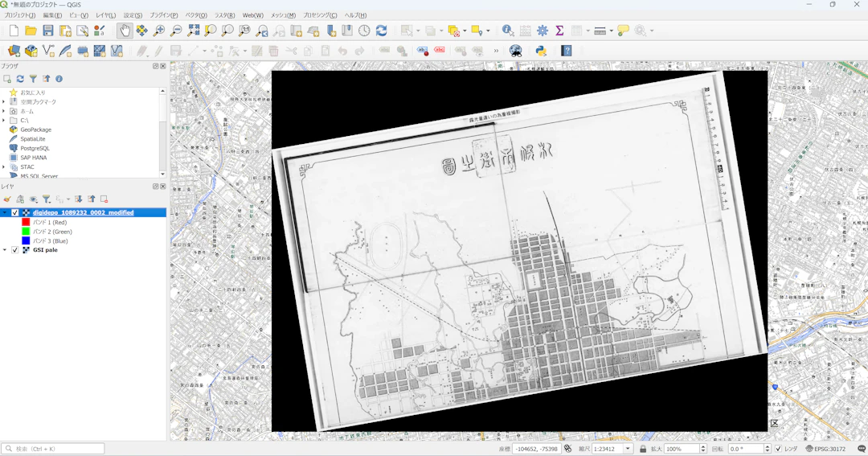Image resolution: width=868 pixels, height=456 pixels.
Task: Open the Help menu
Action: point(355,15)
